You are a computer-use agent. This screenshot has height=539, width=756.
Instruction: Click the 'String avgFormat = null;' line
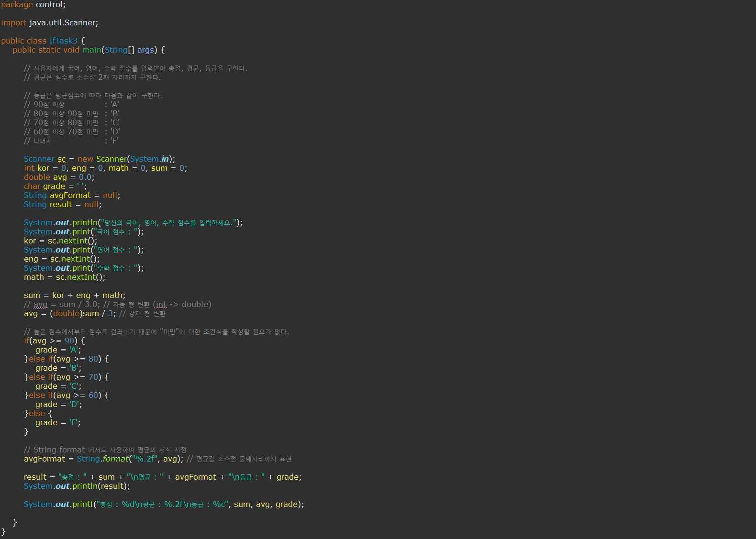click(72, 196)
